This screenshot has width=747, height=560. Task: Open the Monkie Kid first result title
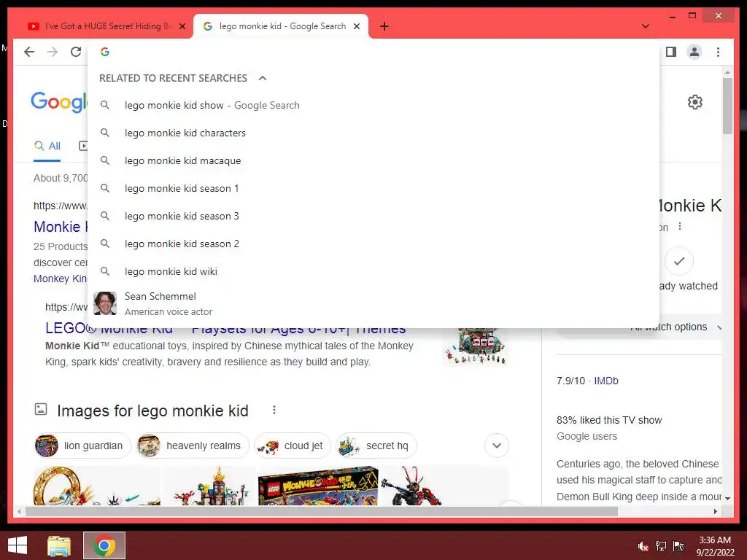60,227
